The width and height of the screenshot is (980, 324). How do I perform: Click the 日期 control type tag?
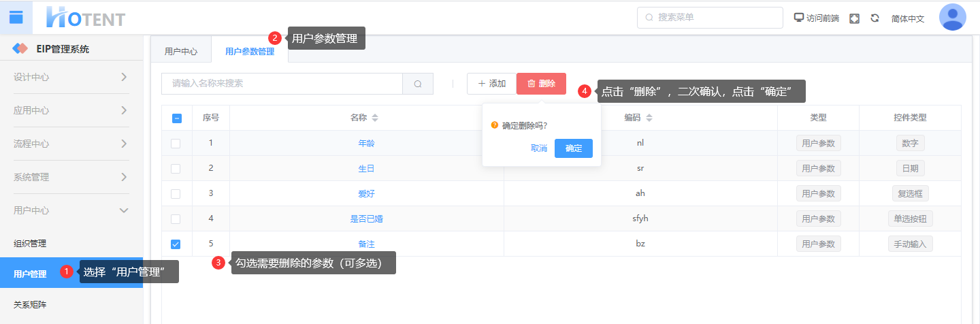[x=910, y=168]
